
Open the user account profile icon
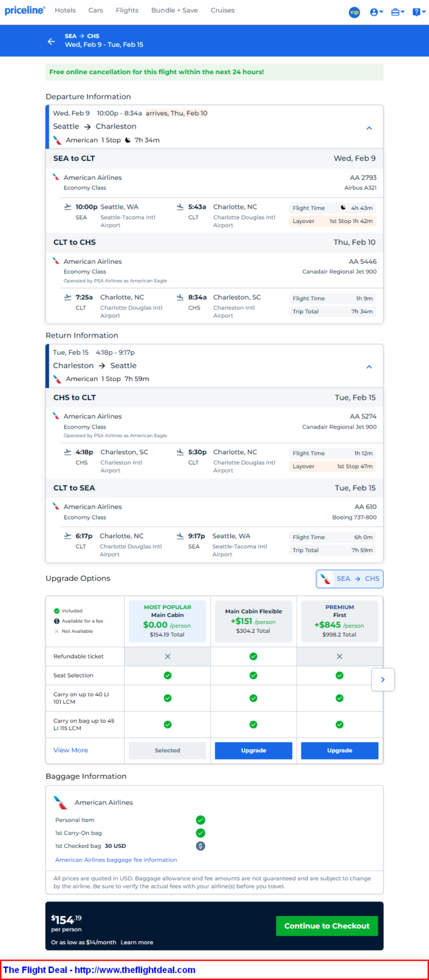[x=376, y=12]
